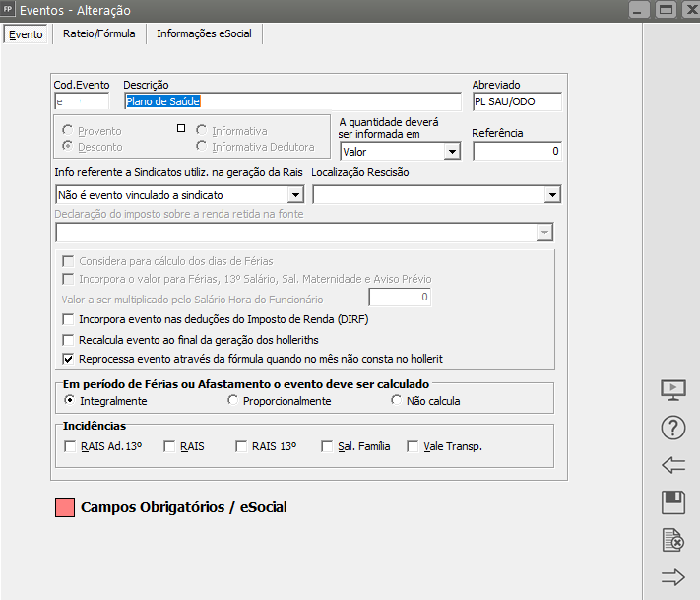Image resolution: width=700 pixels, height=600 pixels.
Task: Click the help question mark icon
Action: 672,429
